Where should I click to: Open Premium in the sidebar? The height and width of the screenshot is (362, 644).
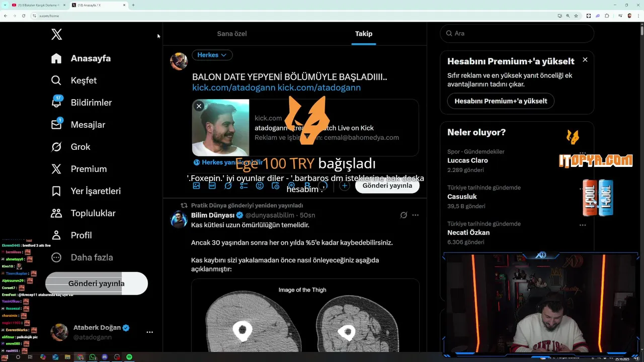coord(79,169)
